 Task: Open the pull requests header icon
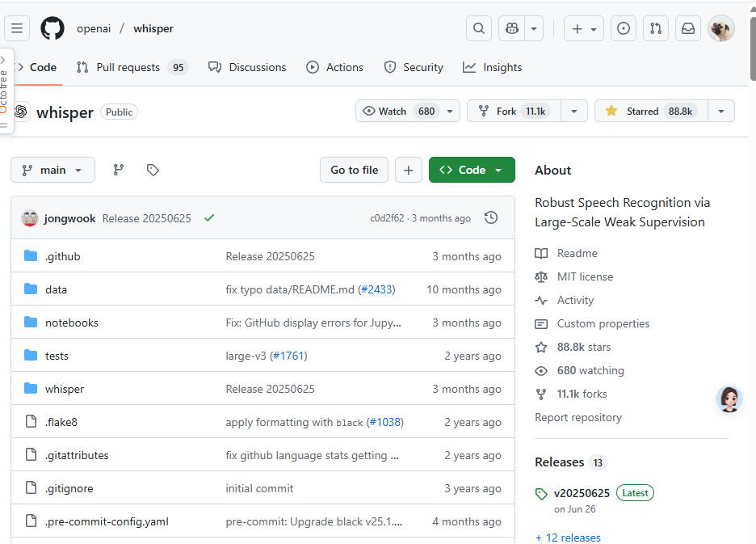656,28
